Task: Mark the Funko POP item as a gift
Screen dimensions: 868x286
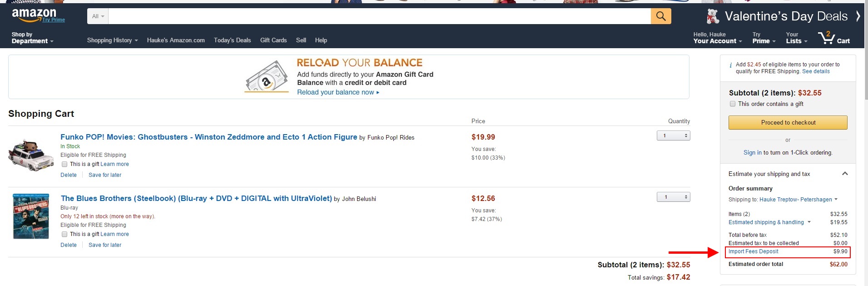Action: 64,164
